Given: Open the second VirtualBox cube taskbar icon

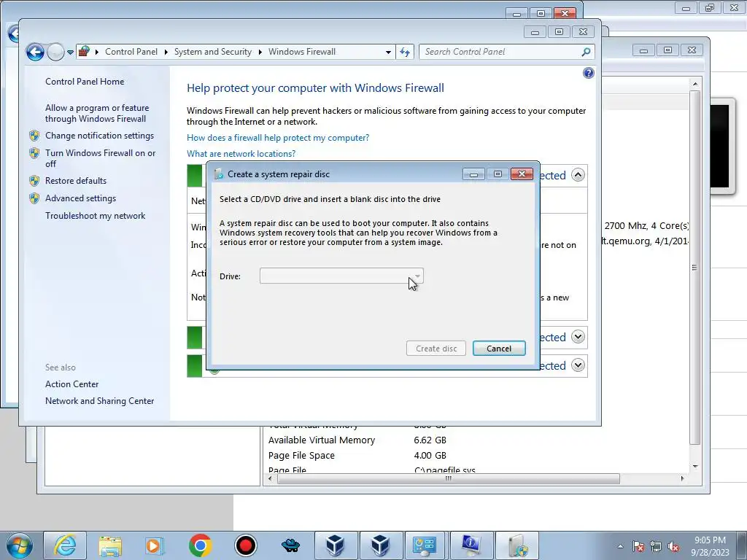Looking at the screenshot, I should pos(380,545).
